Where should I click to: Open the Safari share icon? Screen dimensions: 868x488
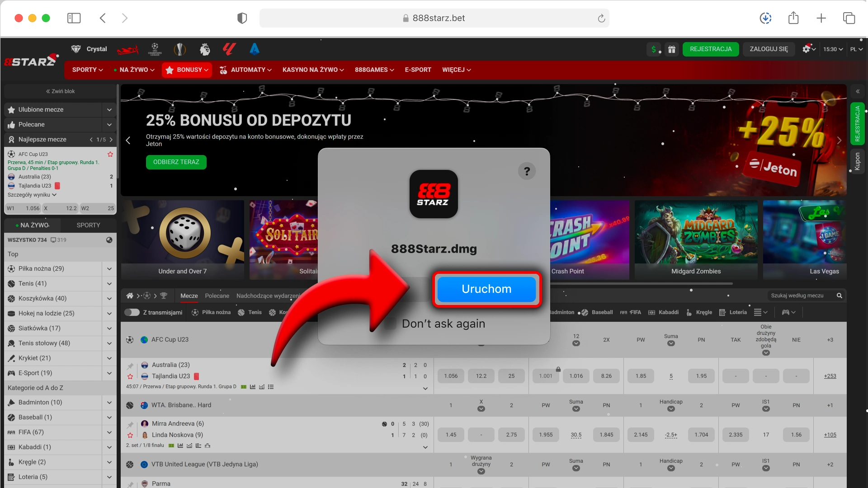point(793,18)
